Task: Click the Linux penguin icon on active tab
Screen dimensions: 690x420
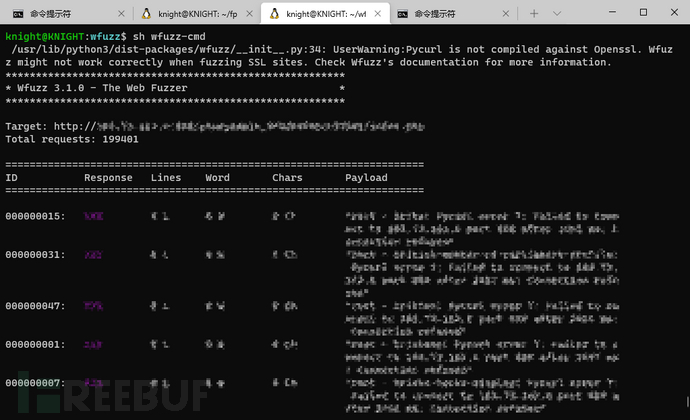Action: coord(275,14)
